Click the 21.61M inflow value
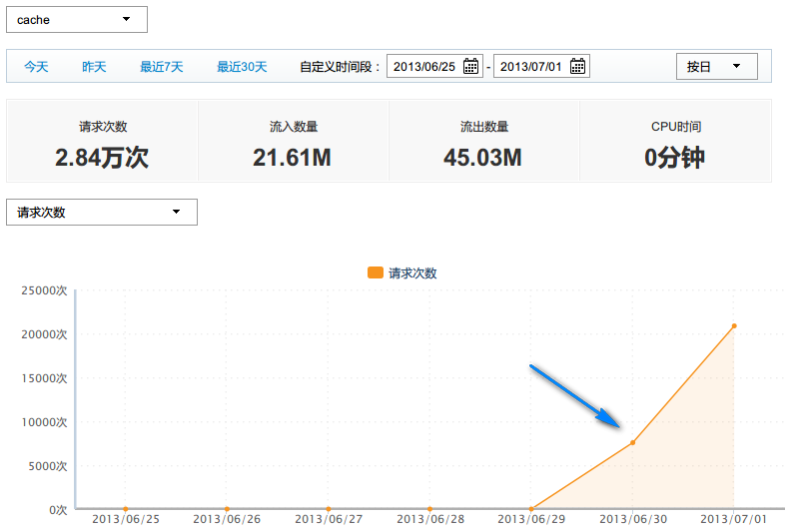Screen dimensions: 795x532 [292, 157]
